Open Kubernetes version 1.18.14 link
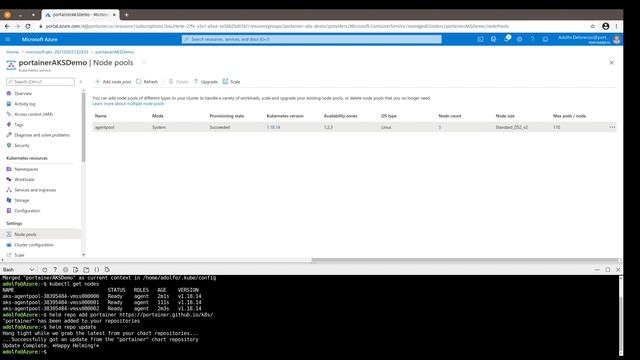Screen dimensions: 640x360 (273, 127)
